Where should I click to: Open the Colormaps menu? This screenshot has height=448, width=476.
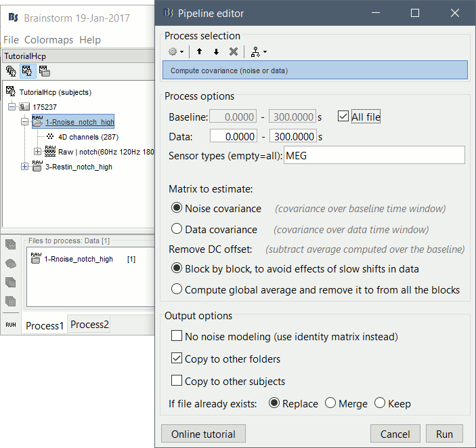coord(49,40)
